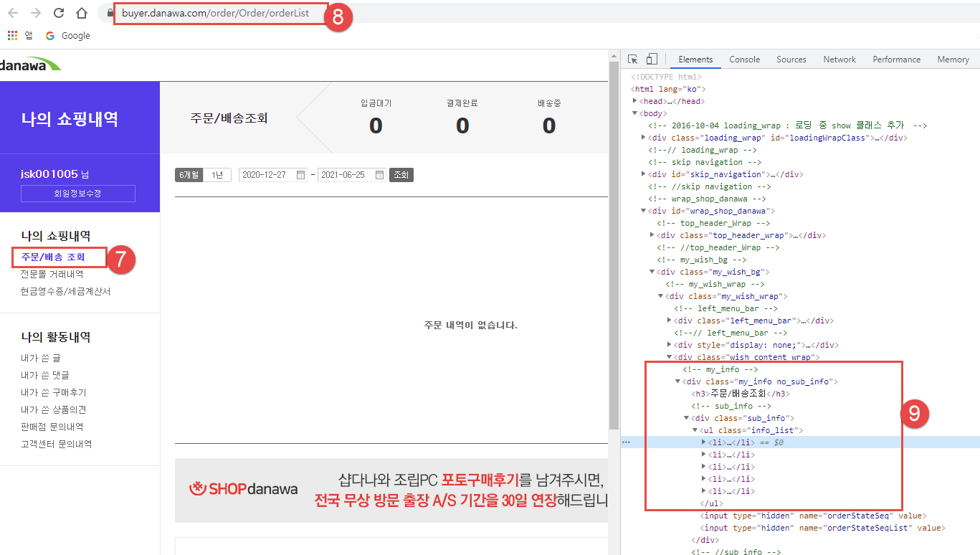Collapse the body node
This screenshot has height=555, width=980.
pos(634,113)
